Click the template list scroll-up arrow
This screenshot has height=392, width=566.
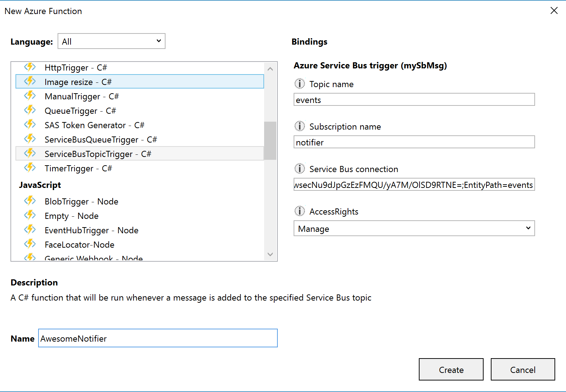pyautogui.click(x=270, y=68)
